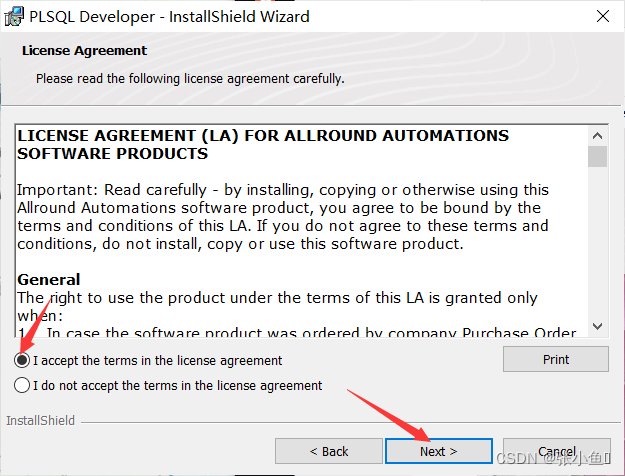Select "I accept the terms" radio button
Viewport: 625px width, 476px height.
pyautogui.click(x=22, y=360)
